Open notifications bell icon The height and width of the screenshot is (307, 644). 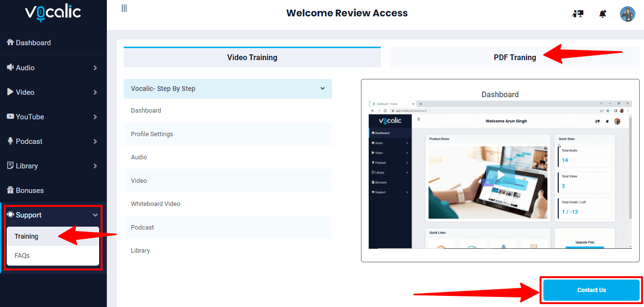pyautogui.click(x=603, y=14)
